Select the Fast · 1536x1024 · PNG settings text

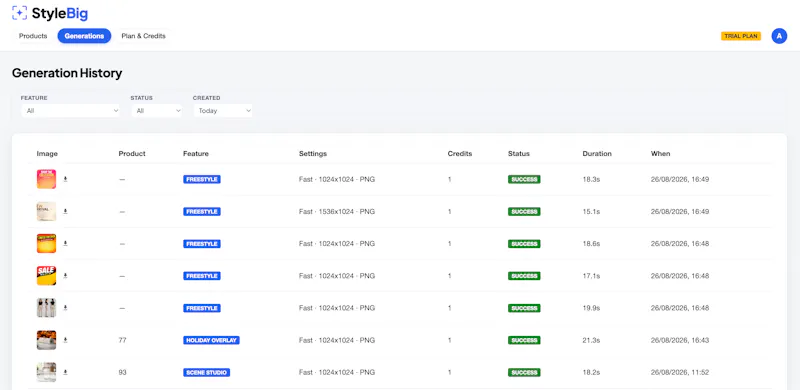tap(337, 211)
